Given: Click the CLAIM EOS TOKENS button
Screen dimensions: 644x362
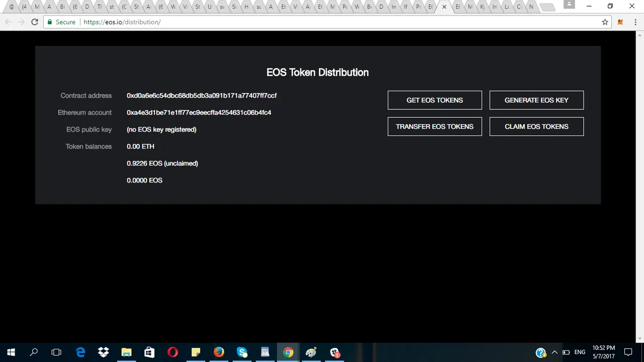Looking at the screenshot, I should coord(536,126).
